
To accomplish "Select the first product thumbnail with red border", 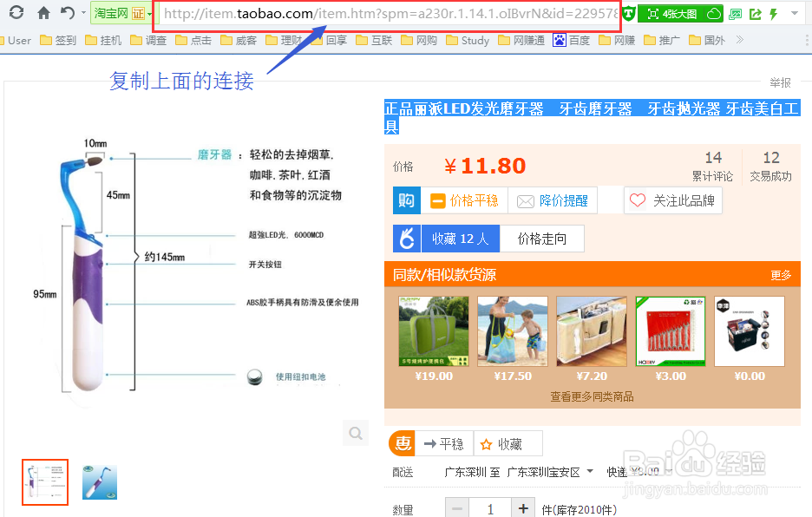I will click(45, 482).
